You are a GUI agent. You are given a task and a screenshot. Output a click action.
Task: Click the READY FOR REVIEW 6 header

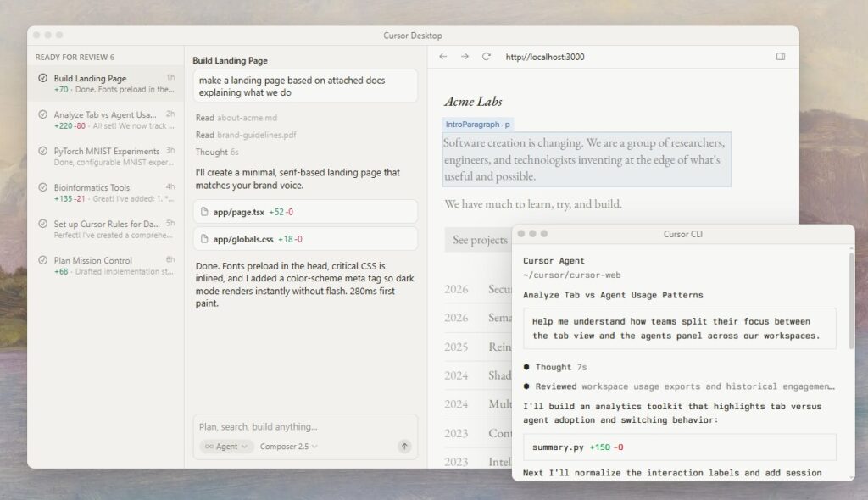click(x=75, y=57)
